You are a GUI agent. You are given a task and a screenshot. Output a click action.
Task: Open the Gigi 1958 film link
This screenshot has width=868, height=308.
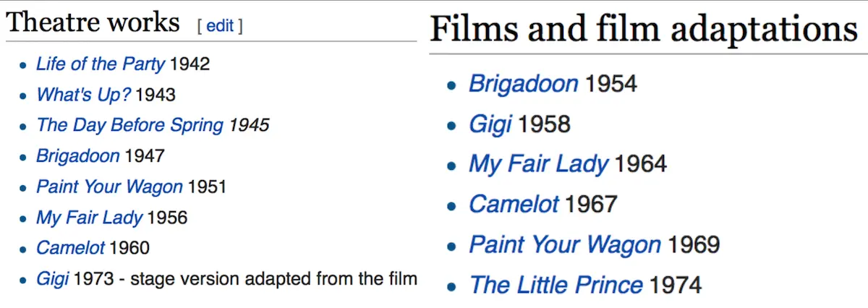(x=490, y=124)
